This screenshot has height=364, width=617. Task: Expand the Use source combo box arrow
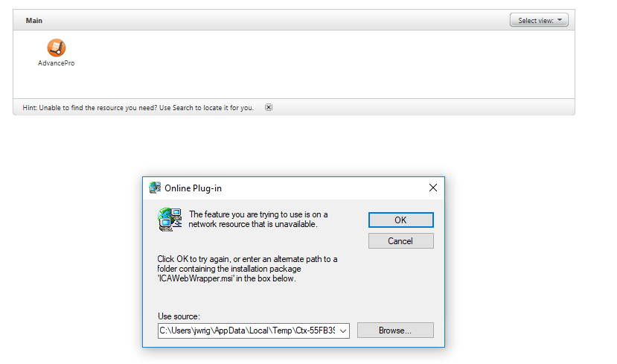point(343,331)
